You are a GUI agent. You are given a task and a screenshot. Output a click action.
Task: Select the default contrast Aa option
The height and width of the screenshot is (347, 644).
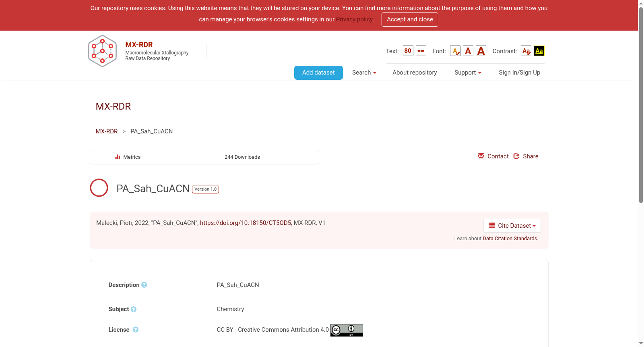click(x=526, y=51)
